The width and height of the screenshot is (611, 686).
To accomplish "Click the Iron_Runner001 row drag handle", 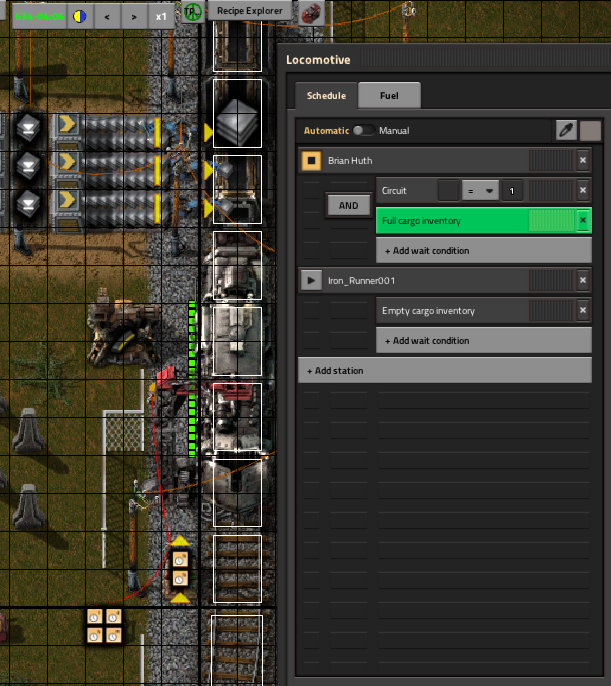I will click(551, 280).
